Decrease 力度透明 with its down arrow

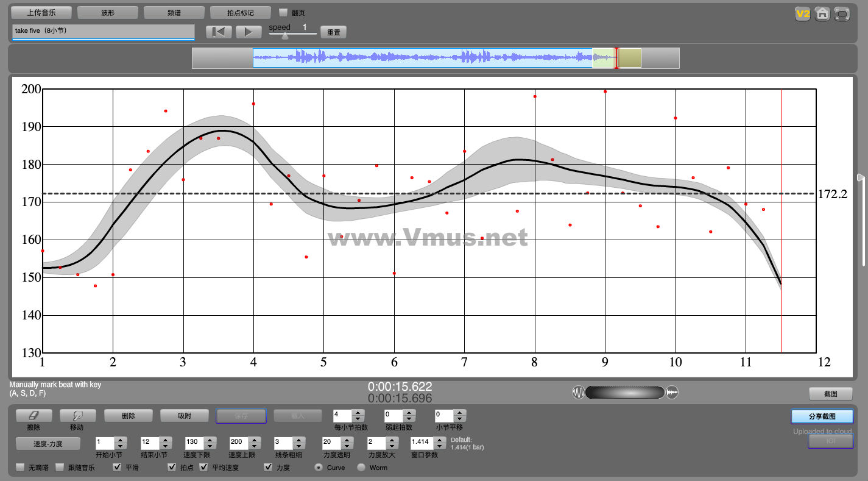point(346,446)
